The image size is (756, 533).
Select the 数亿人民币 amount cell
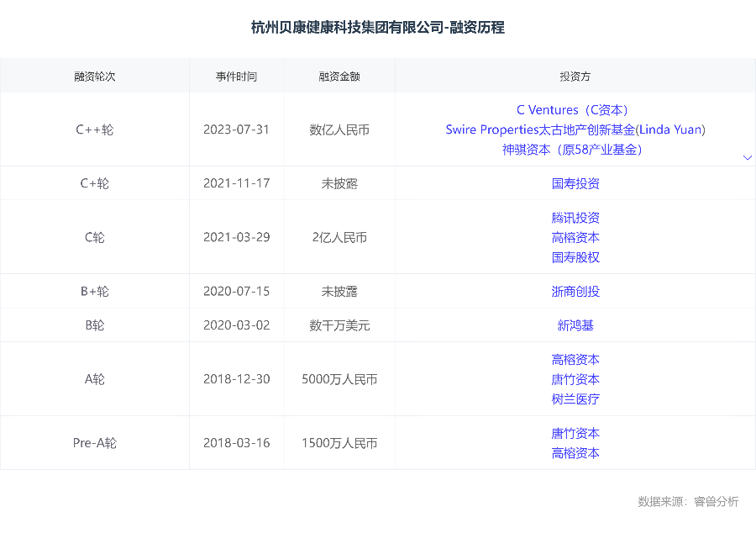339,129
